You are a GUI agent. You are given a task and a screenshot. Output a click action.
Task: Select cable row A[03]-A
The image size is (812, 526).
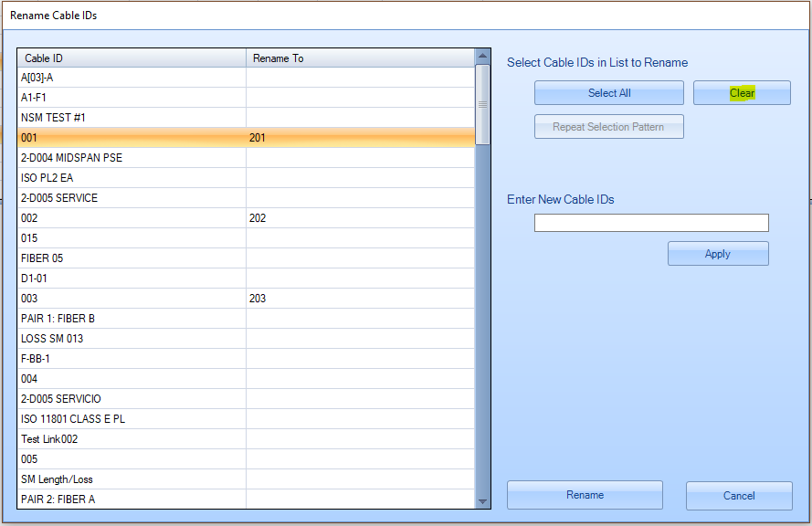[246, 78]
